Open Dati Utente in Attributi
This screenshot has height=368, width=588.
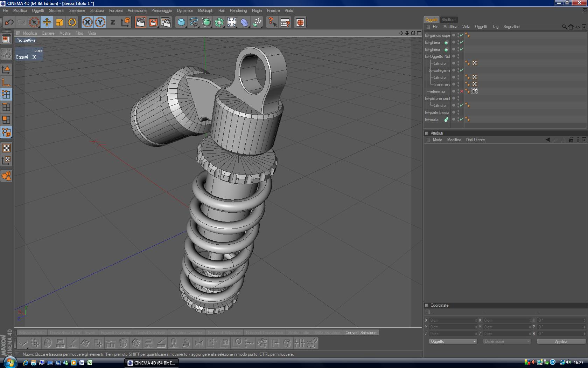pyautogui.click(x=475, y=140)
